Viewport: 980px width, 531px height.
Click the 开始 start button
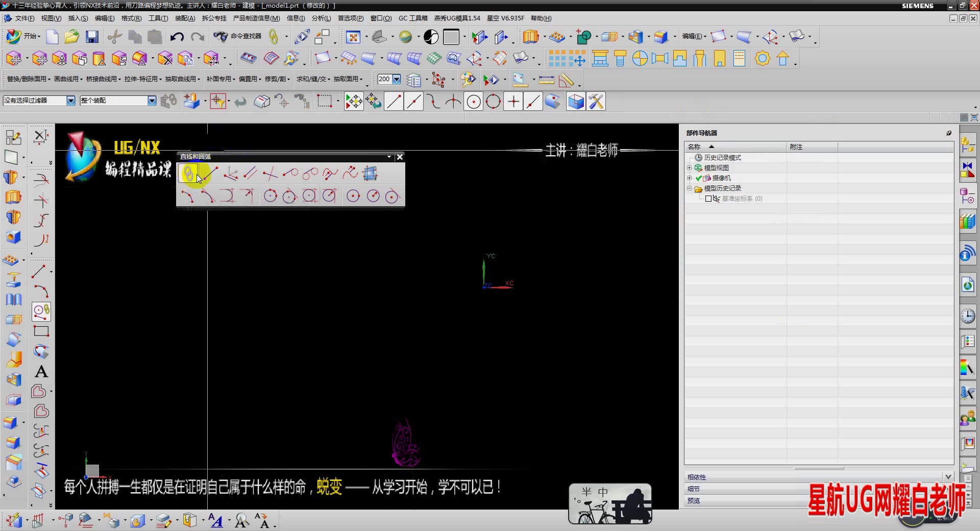tap(22, 36)
